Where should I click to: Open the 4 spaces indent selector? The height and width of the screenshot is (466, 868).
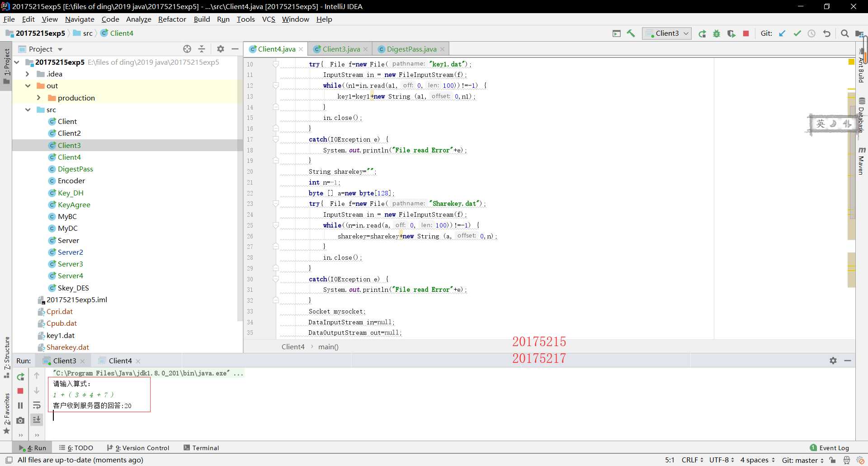click(x=758, y=460)
